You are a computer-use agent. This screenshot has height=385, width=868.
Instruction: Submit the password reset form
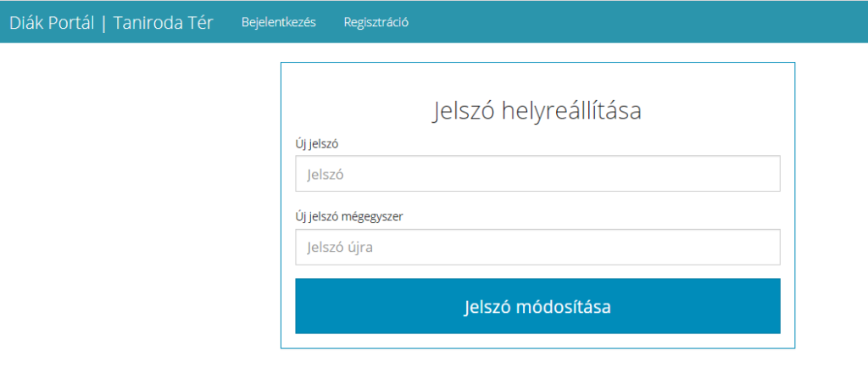537,306
